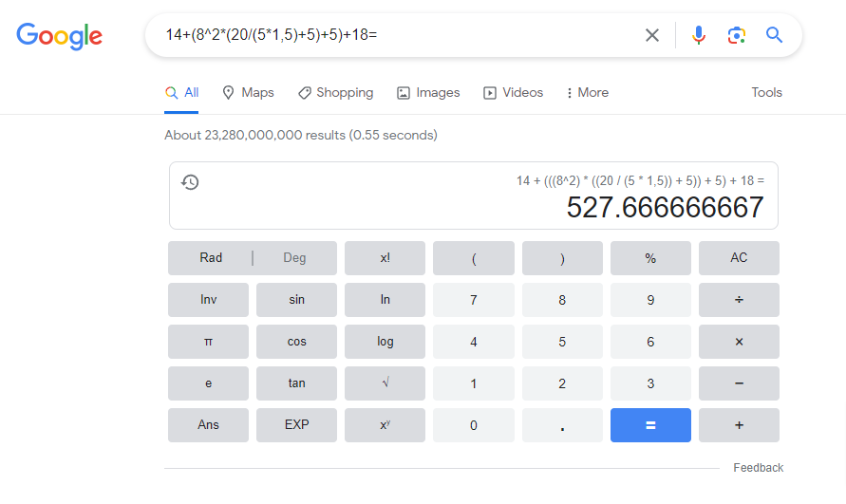Viewport: 846px width, 504px height.
Task: Open the Tools search options
Action: 766,93
